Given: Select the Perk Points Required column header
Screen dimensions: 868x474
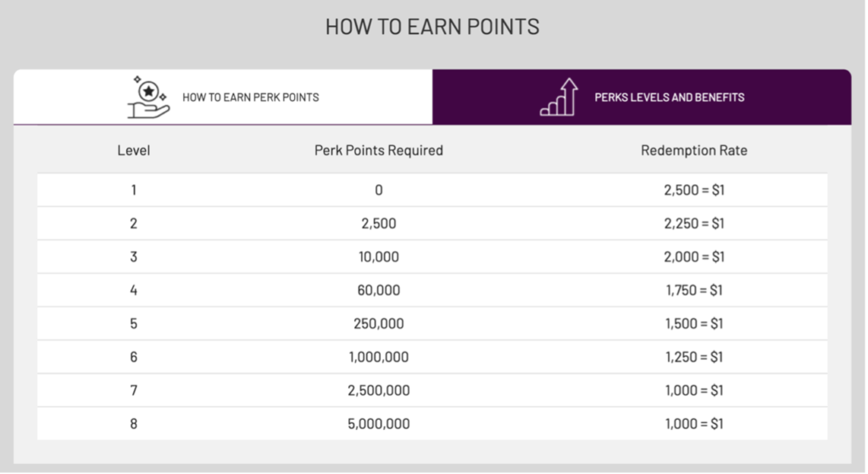Looking at the screenshot, I should [379, 151].
